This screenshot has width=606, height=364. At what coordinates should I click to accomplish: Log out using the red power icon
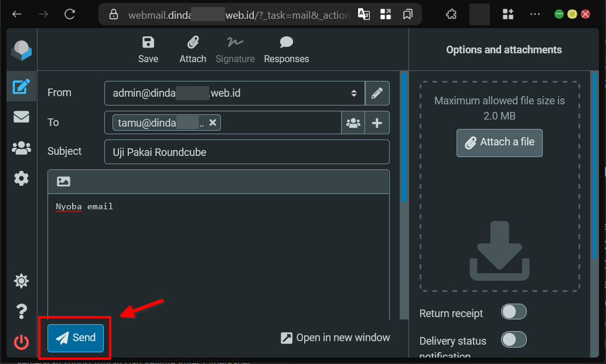point(21,342)
